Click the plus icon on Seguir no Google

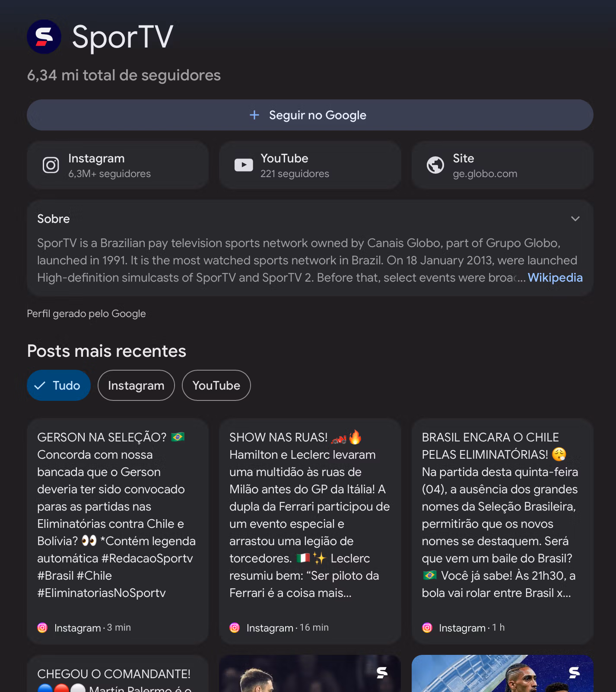click(254, 115)
